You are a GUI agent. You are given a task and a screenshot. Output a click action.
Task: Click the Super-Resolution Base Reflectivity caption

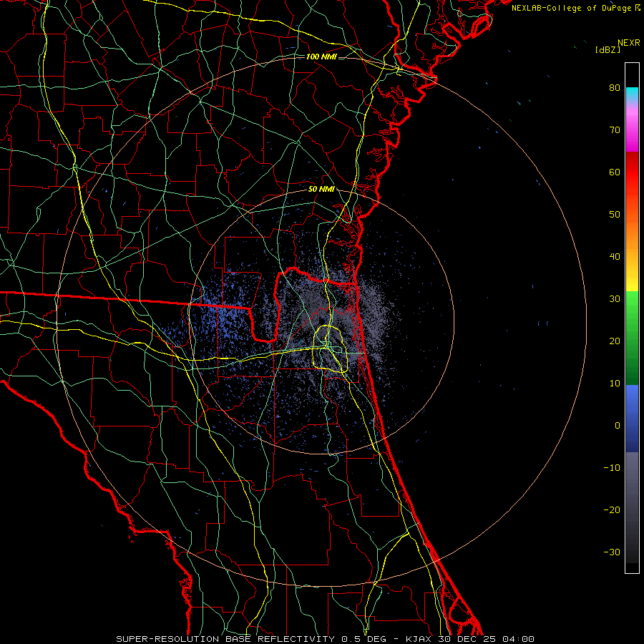(225, 639)
